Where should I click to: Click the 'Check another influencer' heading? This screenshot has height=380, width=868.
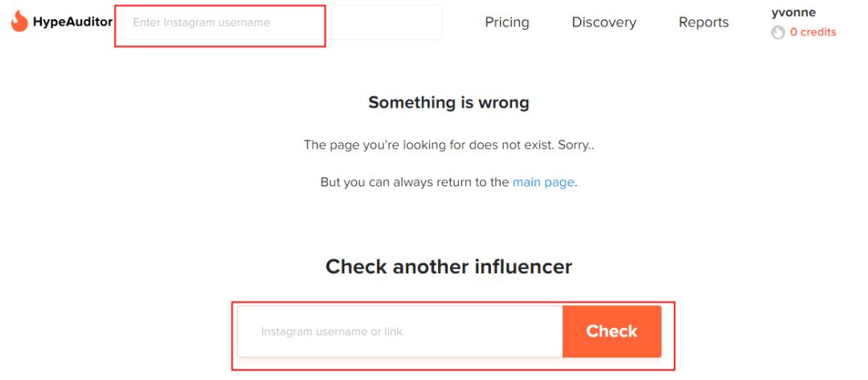tap(448, 267)
